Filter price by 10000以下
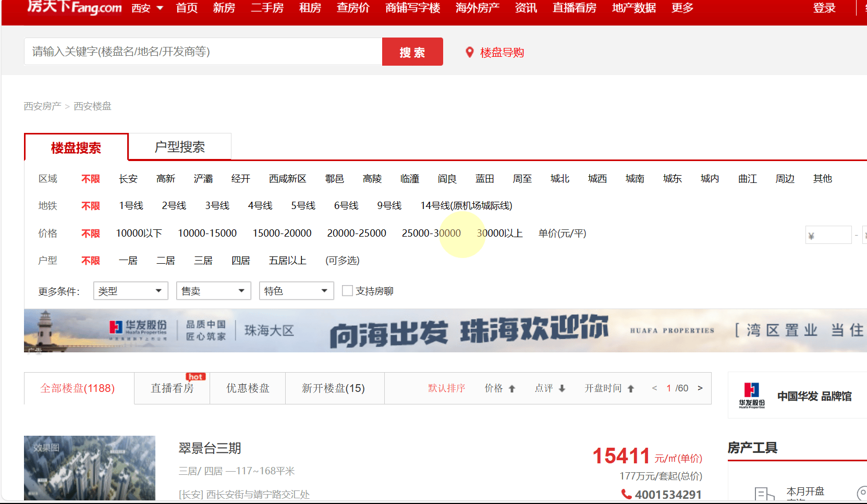 [139, 233]
